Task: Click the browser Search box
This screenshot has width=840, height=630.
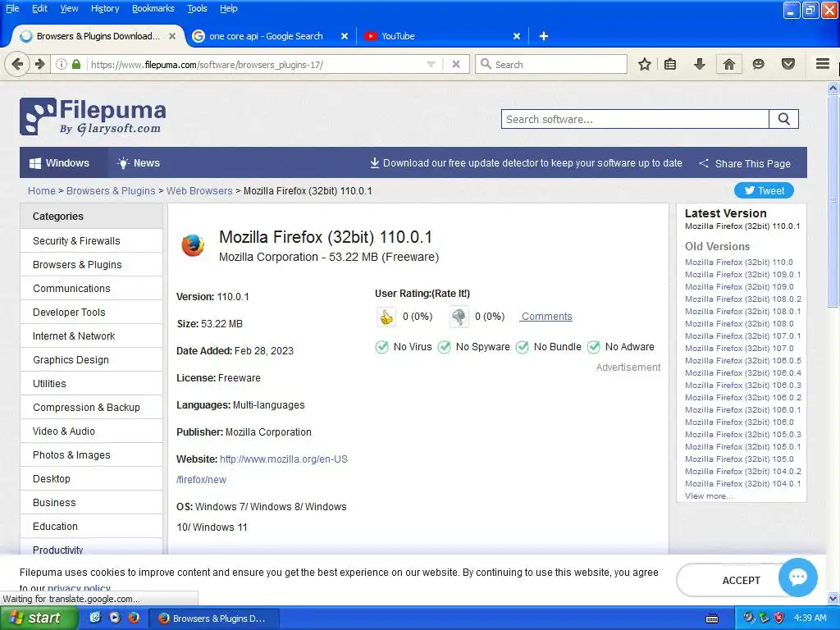Action: [x=551, y=64]
